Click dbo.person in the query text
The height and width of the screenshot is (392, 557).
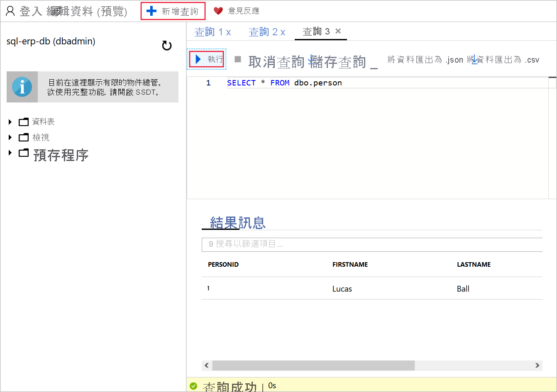[x=318, y=83]
